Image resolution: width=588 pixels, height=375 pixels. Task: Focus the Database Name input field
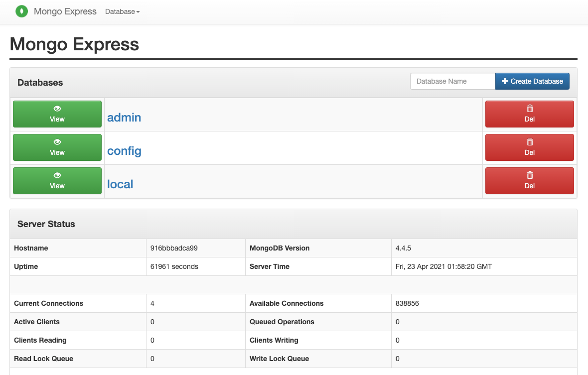tap(452, 81)
